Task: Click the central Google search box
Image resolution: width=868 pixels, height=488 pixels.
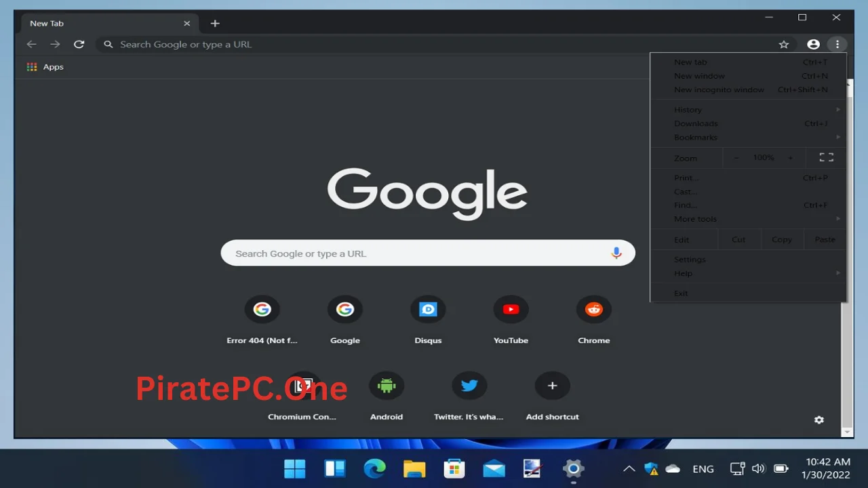Action: click(428, 253)
